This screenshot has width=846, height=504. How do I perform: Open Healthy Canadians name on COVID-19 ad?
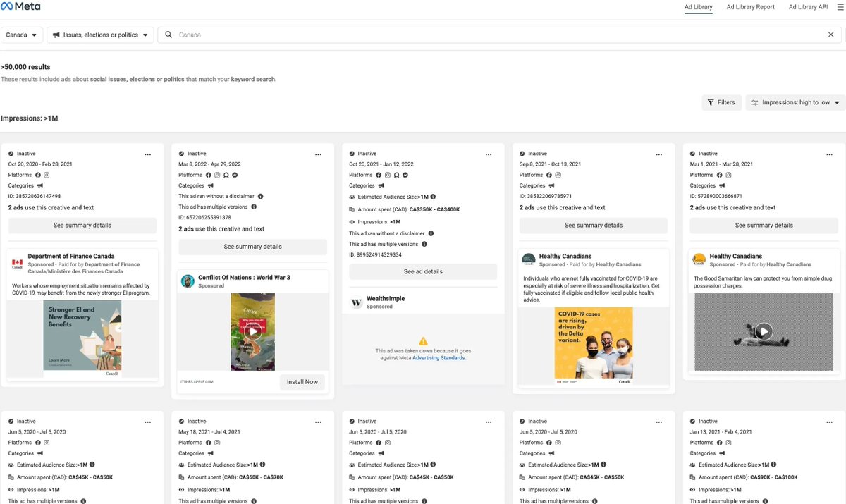pyautogui.click(x=565, y=257)
